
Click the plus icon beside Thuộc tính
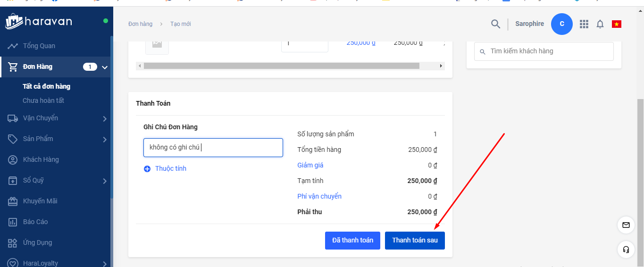(x=147, y=169)
